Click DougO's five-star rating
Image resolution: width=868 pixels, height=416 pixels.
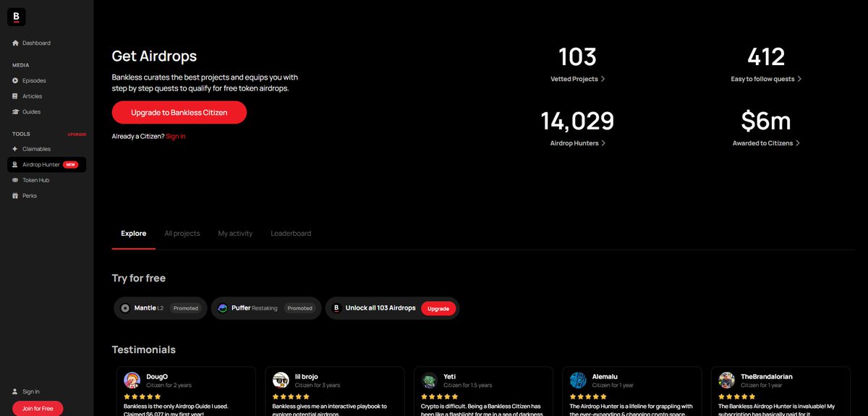pos(142,396)
